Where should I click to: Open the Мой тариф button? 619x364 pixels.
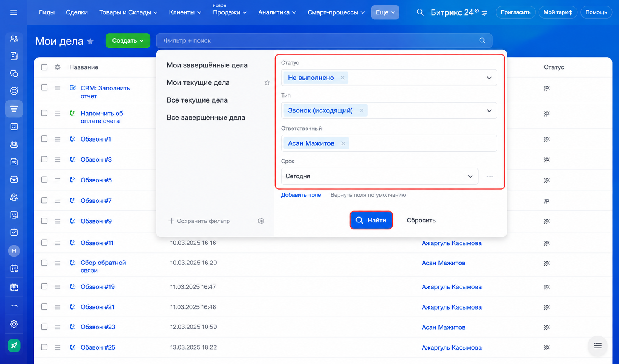click(x=558, y=12)
